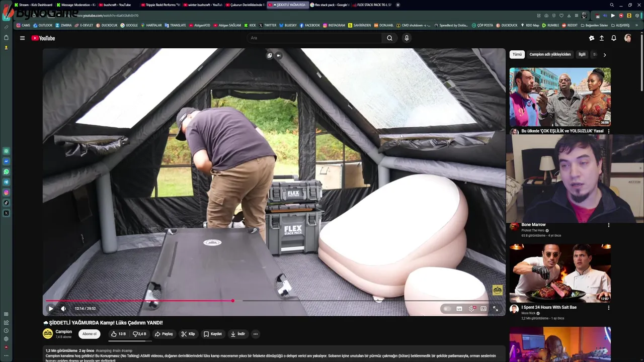Open the player settings gear
This screenshot has height=362, width=644.
click(471, 309)
